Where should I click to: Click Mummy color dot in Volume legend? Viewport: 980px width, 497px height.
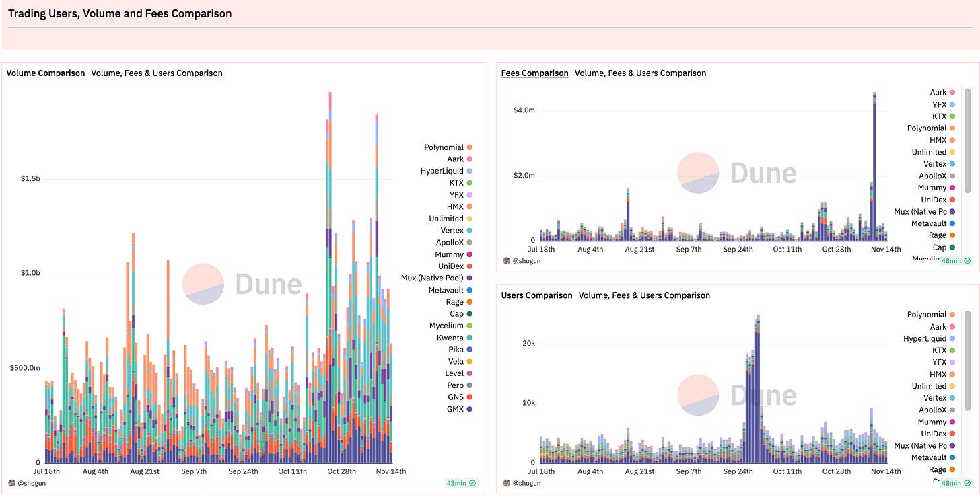point(470,254)
